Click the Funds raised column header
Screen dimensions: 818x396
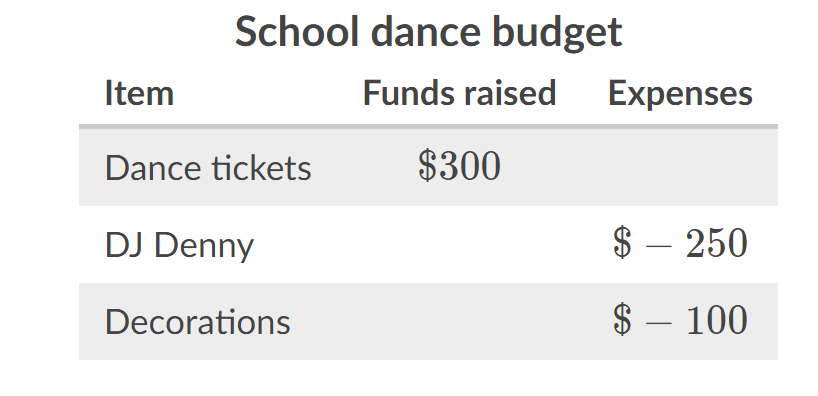[x=460, y=93]
